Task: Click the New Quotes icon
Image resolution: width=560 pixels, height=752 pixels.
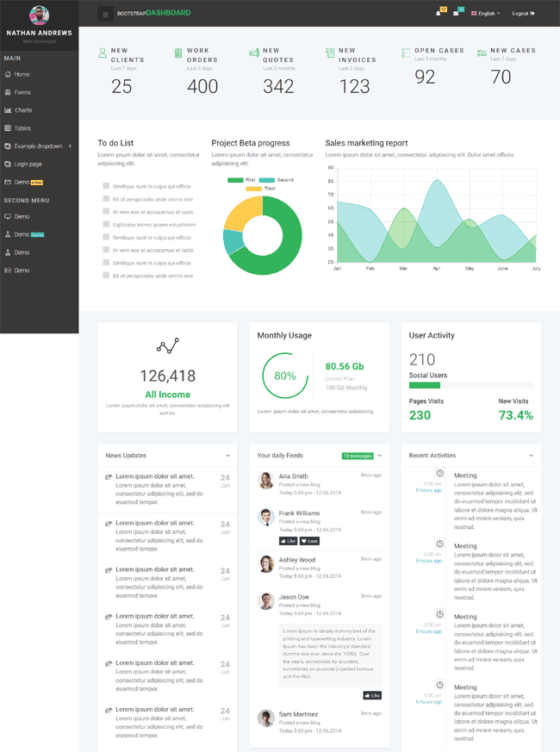Action: (254, 53)
